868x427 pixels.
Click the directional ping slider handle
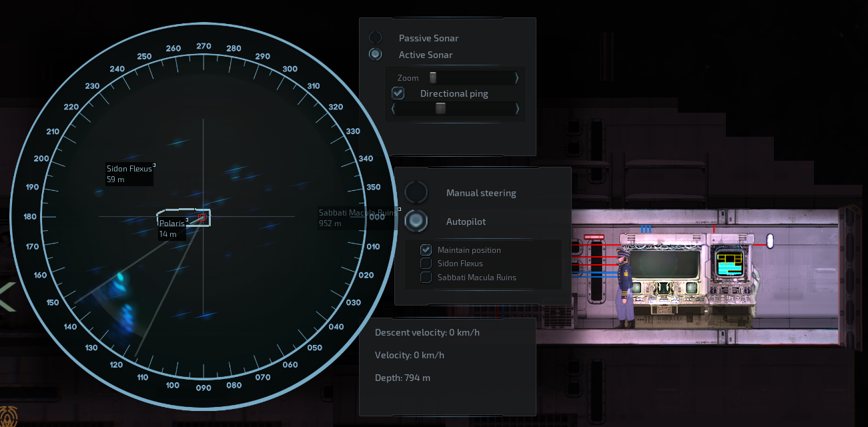[440, 109]
